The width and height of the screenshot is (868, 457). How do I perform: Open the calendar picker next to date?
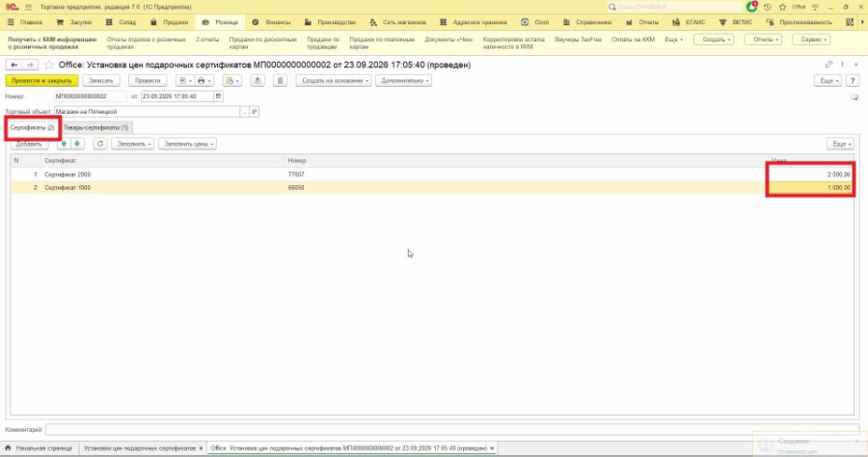tap(218, 96)
